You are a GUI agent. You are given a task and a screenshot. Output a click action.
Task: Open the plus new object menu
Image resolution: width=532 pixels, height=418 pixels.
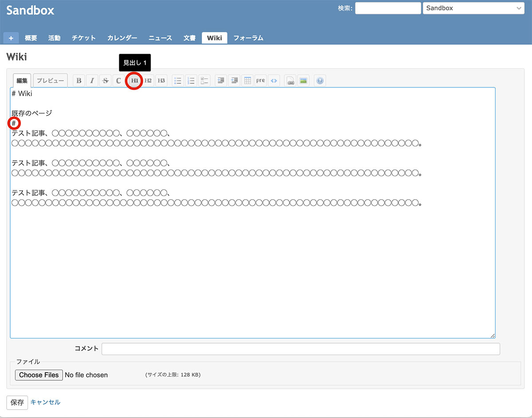(x=11, y=38)
